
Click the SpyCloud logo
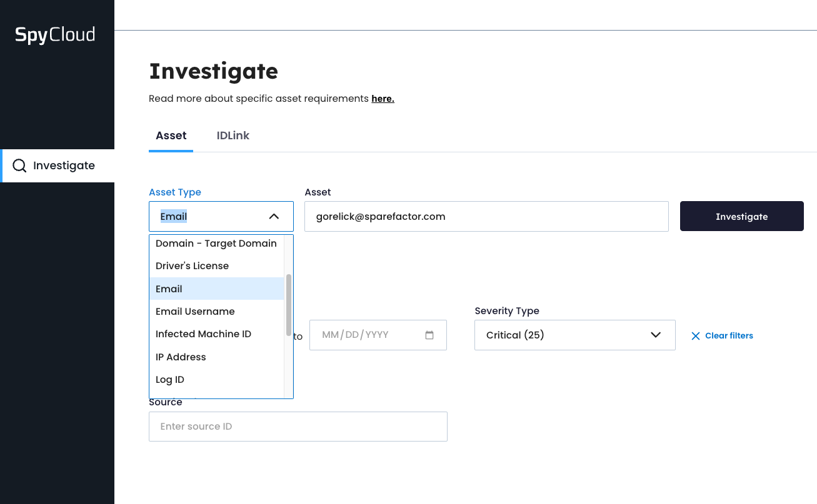coord(55,34)
